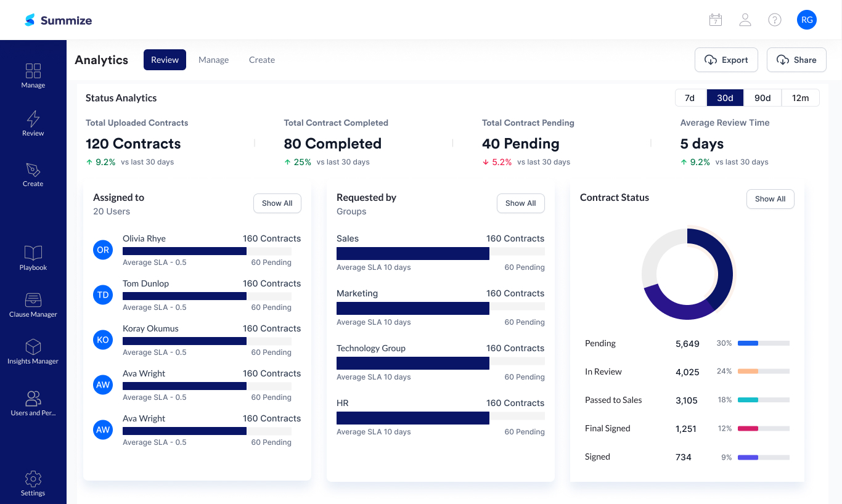Click the "40 Pending" value
The height and width of the screenshot is (504, 842).
point(521,144)
